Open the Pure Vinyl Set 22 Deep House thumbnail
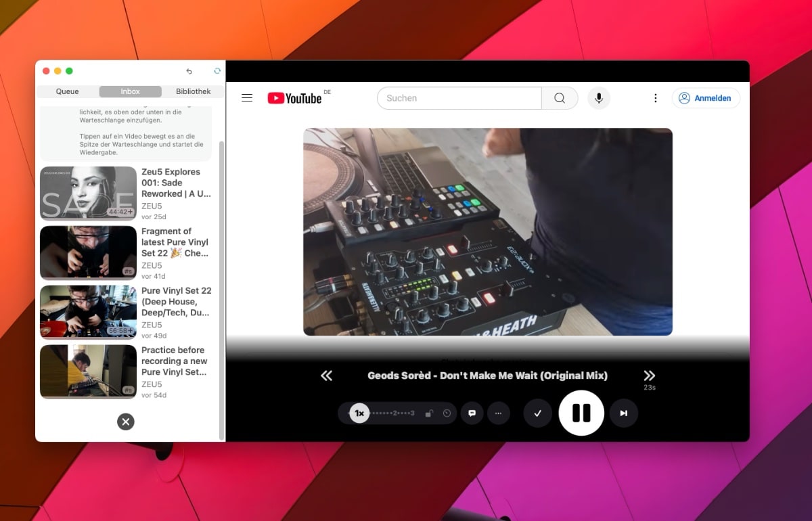Image resolution: width=812 pixels, height=521 pixels. (89, 313)
